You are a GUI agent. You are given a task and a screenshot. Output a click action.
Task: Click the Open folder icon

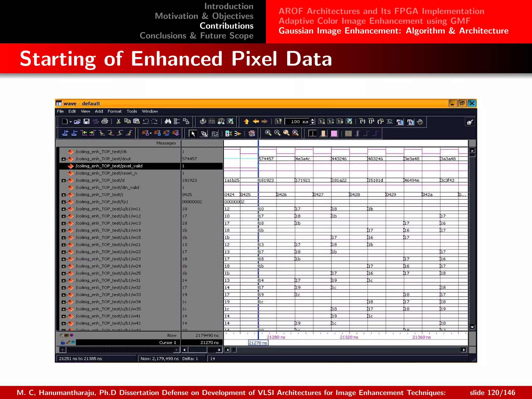77,121
